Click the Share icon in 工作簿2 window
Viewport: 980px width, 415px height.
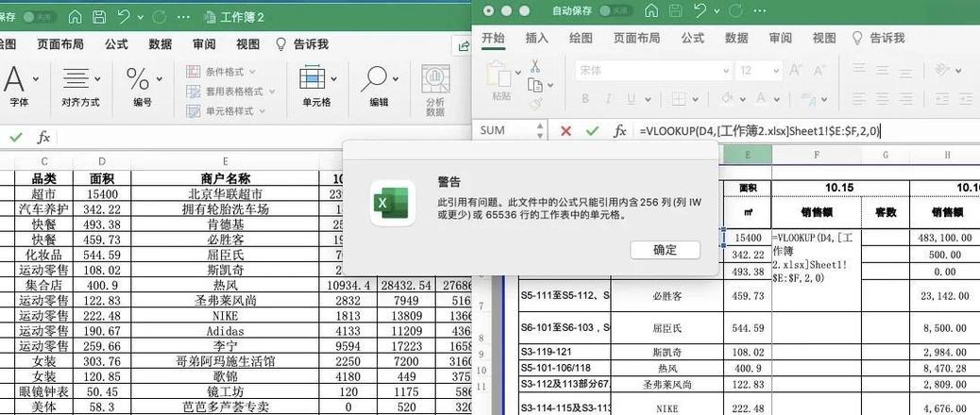(x=464, y=45)
